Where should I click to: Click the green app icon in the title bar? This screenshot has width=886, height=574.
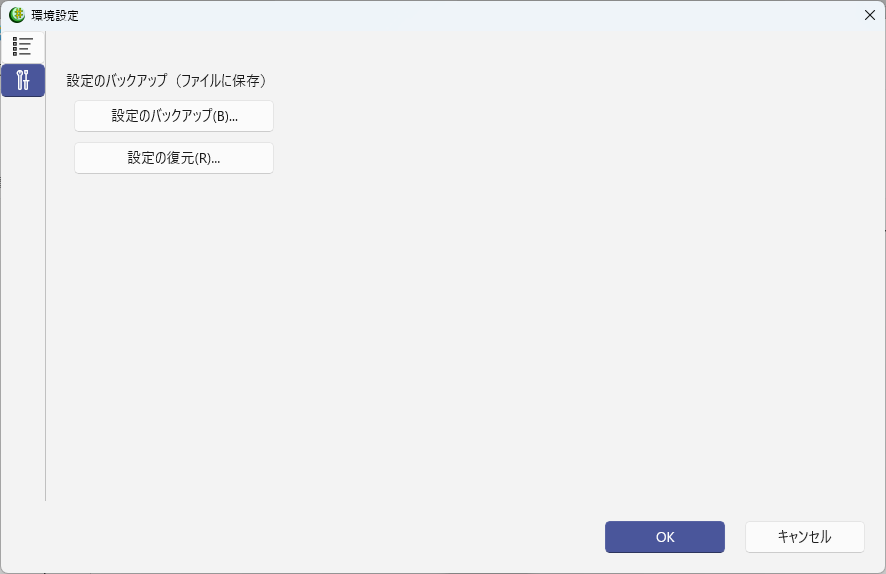coord(17,15)
